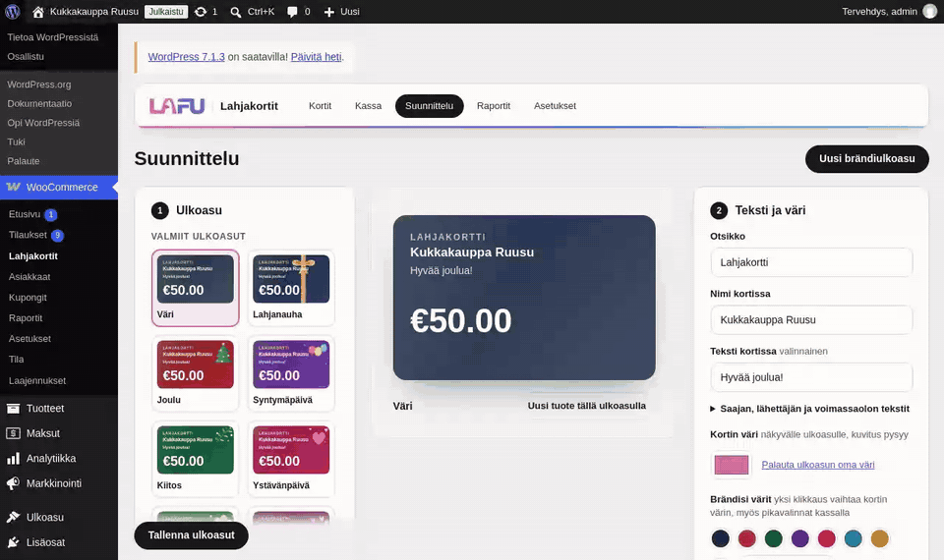Click the updates refresh icon
Image resolution: width=944 pixels, height=560 pixels.
click(201, 12)
